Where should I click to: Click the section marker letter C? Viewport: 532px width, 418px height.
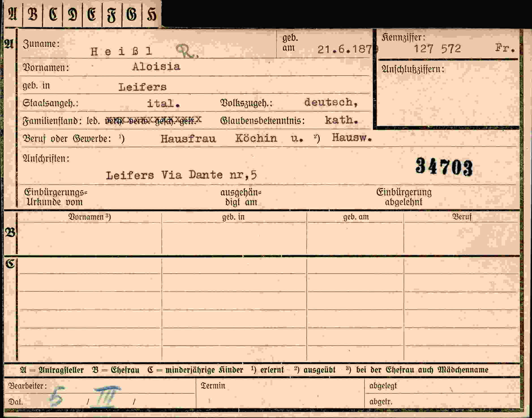10,264
